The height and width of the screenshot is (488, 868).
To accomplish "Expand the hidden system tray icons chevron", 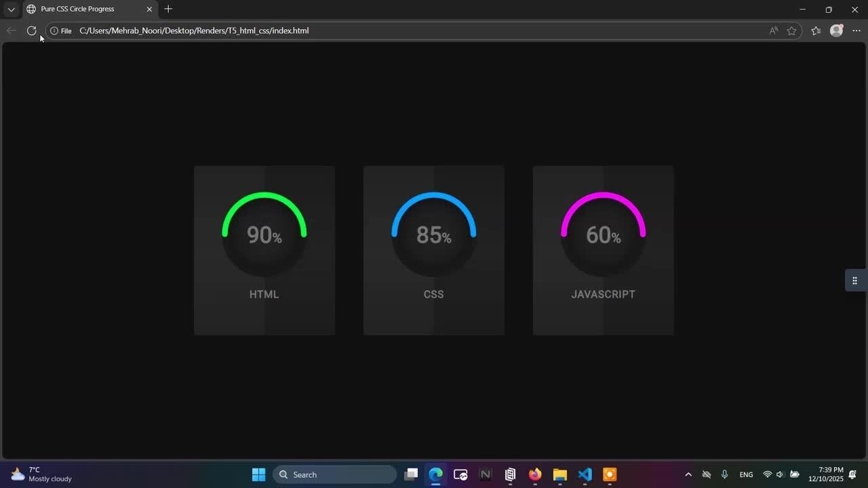I will tap(688, 474).
